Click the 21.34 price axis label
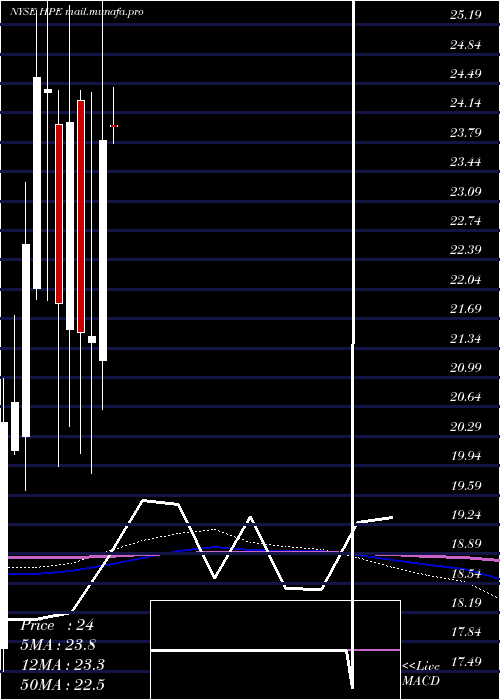The image size is (500, 700). (465, 338)
